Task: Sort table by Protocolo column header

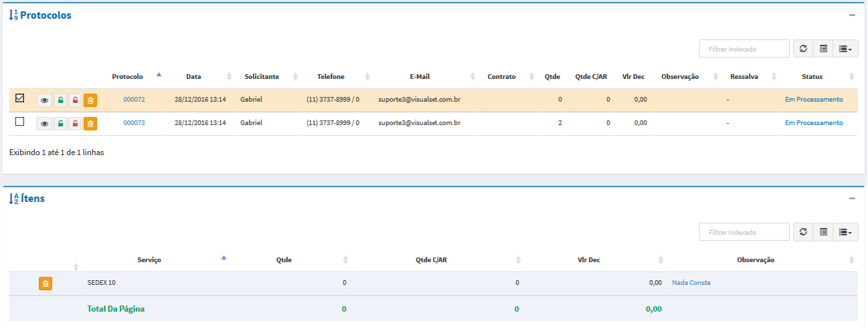Action: [x=128, y=77]
